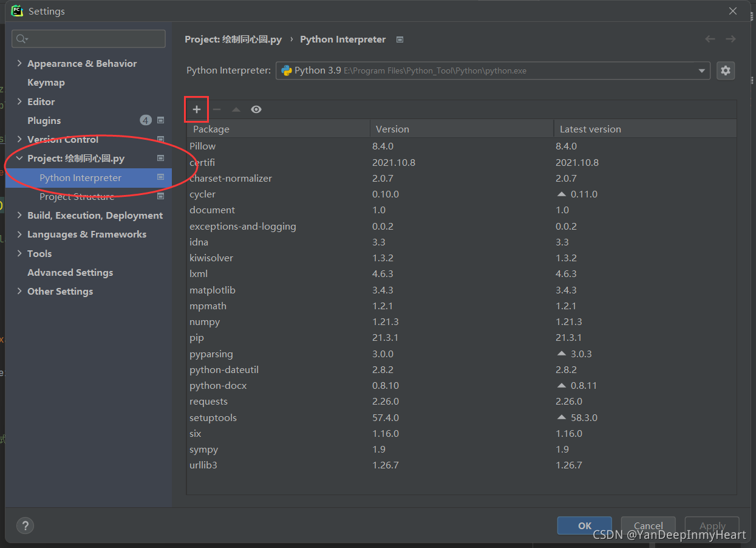Expand the Tools settings section
The image size is (756, 548).
point(19,253)
